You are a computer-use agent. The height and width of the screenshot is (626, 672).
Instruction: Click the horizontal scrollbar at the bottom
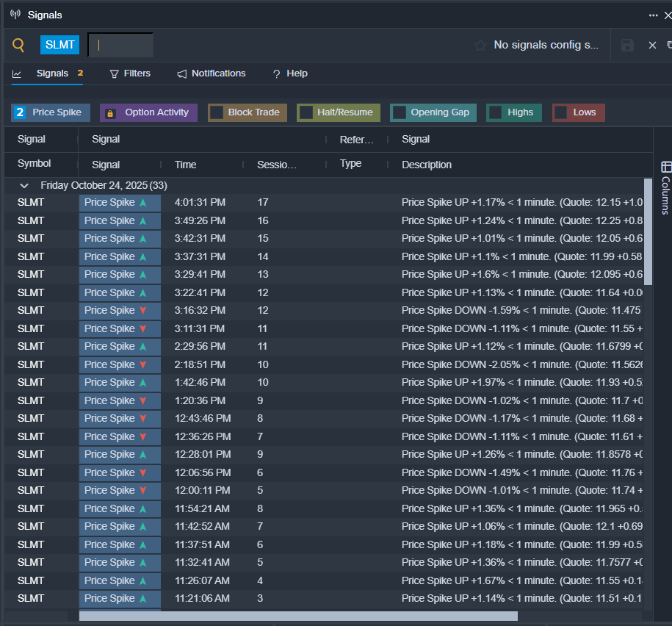coord(297,616)
